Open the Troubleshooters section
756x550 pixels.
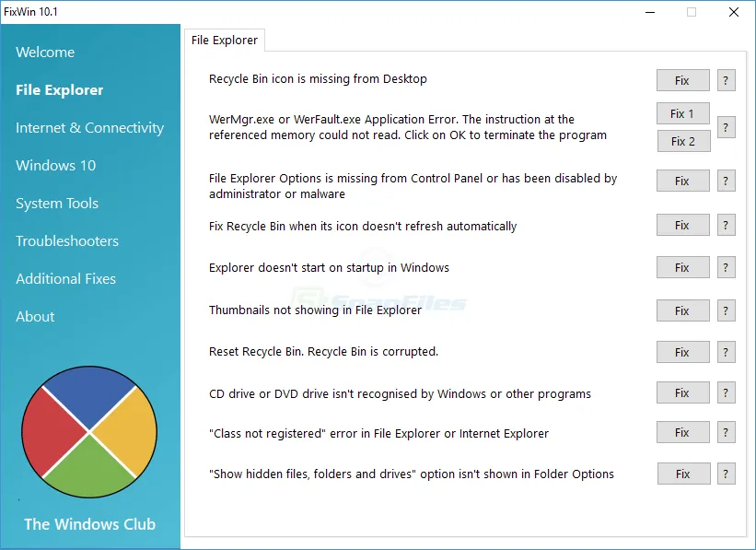67,241
